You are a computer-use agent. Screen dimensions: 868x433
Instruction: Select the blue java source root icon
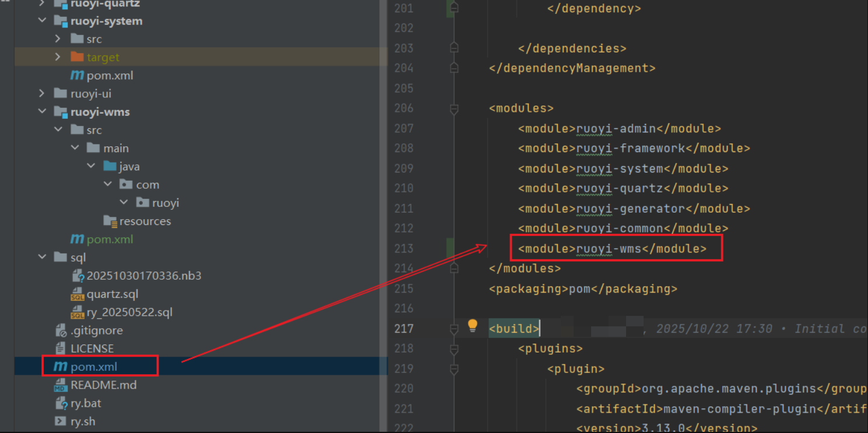(x=110, y=166)
